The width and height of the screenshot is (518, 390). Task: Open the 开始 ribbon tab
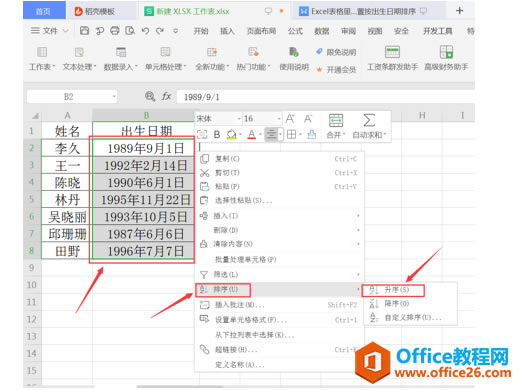pyautogui.click(x=201, y=31)
